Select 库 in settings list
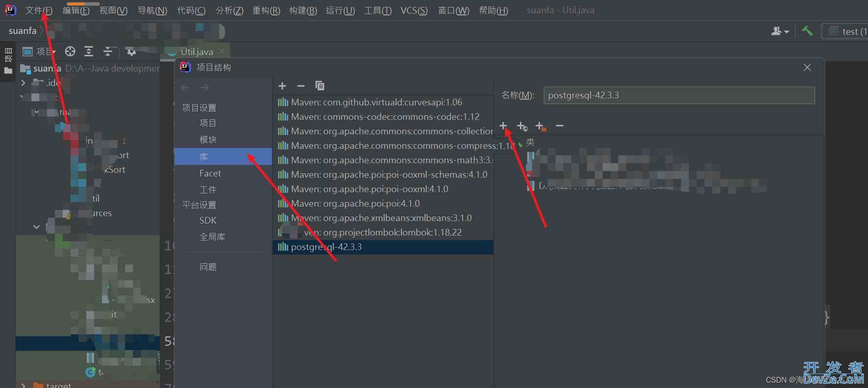Image resolution: width=868 pixels, height=388 pixels. 223,157
